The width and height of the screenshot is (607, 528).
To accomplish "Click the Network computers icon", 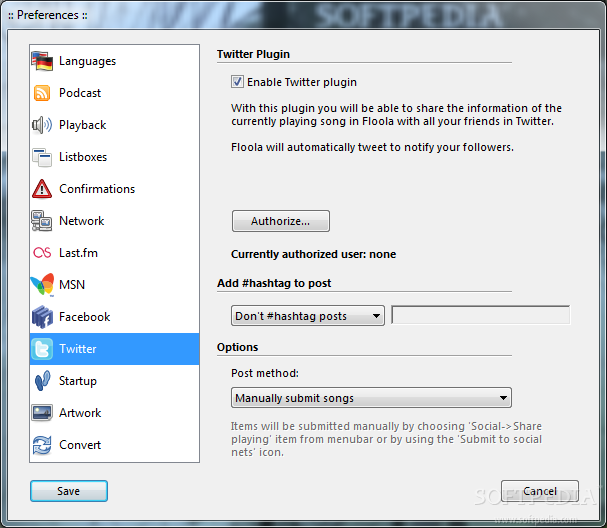I will [42, 221].
